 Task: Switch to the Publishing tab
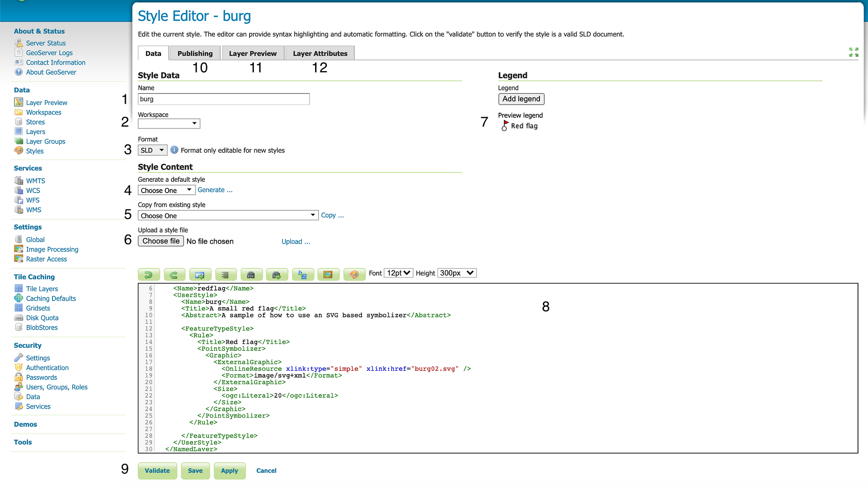(194, 53)
